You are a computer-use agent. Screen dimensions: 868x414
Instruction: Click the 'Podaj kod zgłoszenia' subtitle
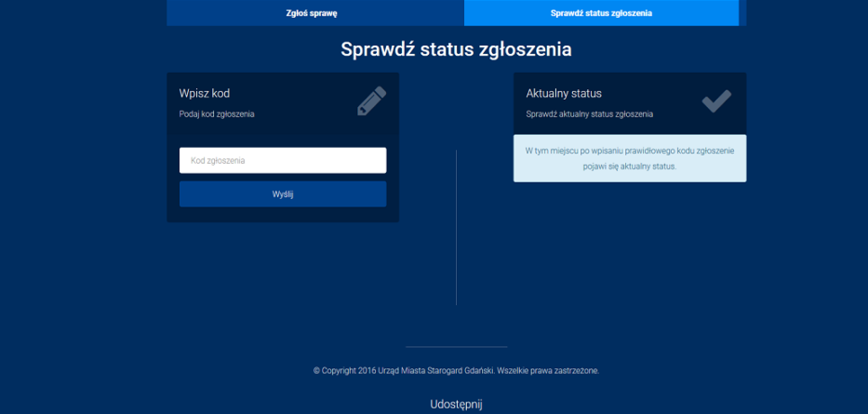point(217,114)
